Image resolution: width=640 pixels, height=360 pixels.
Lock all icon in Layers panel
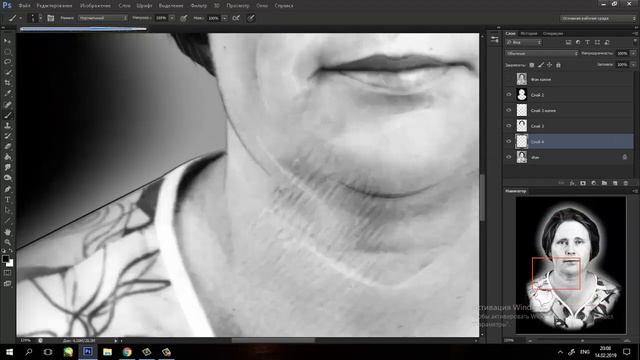pyautogui.click(x=558, y=65)
